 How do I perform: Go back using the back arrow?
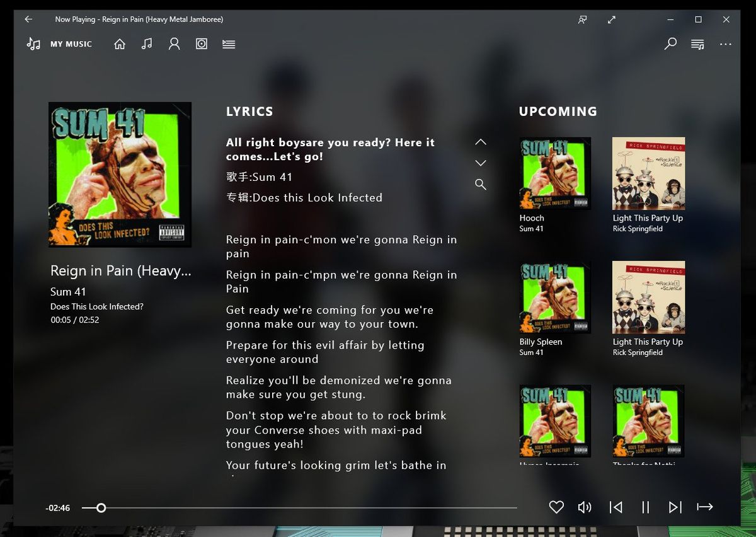27,19
